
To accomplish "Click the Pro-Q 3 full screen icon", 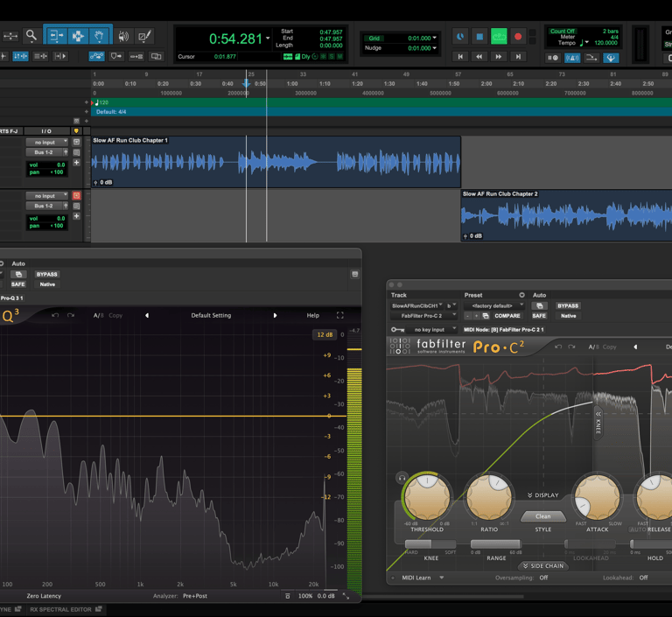I will click(x=340, y=315).
